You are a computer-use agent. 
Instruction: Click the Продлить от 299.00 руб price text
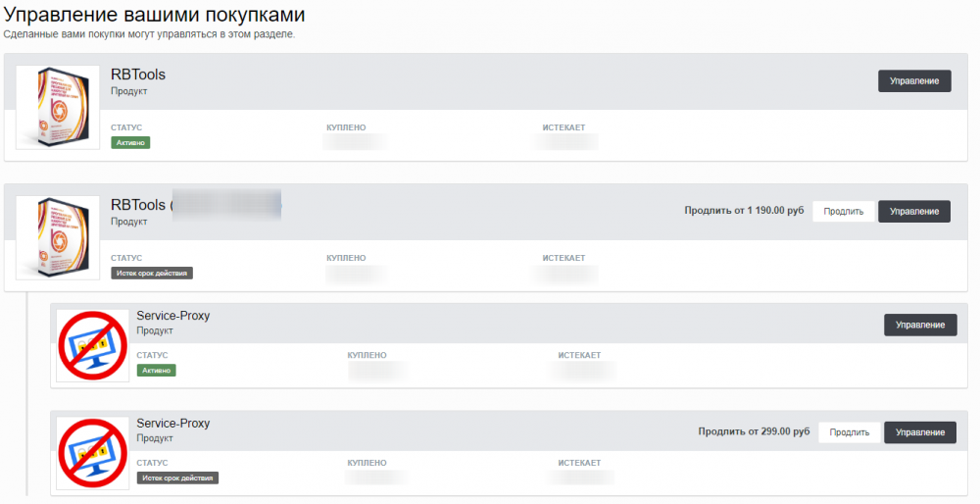pos(754,431)
